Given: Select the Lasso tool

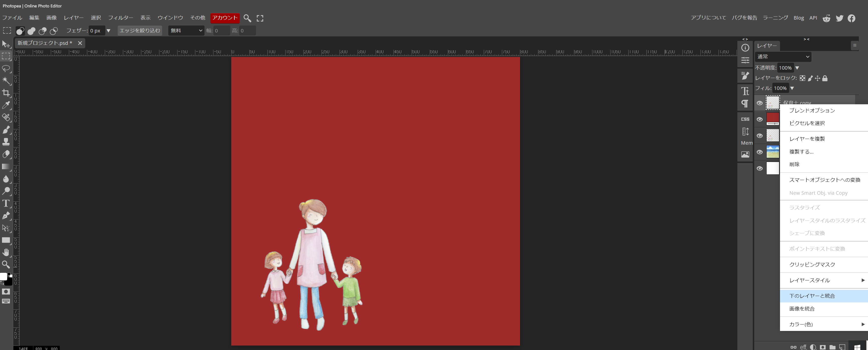Looking at the screenshot, I should [x=6, y=69].
